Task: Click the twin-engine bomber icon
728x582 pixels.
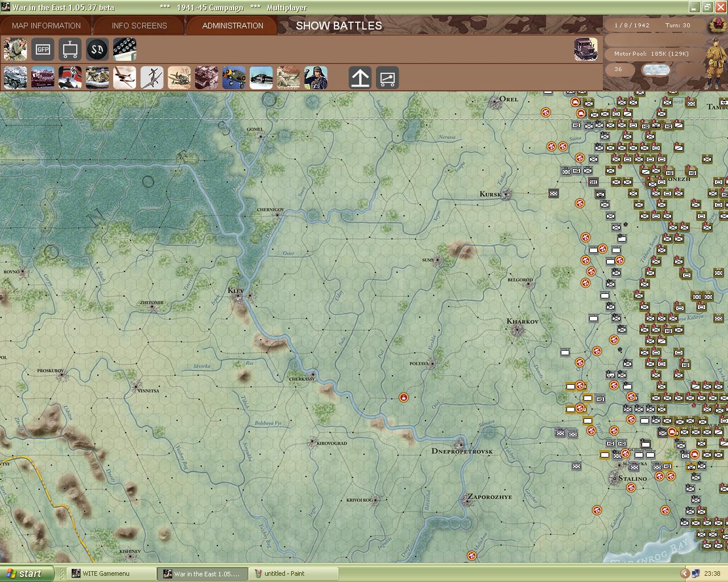Action: pos(125,78)
